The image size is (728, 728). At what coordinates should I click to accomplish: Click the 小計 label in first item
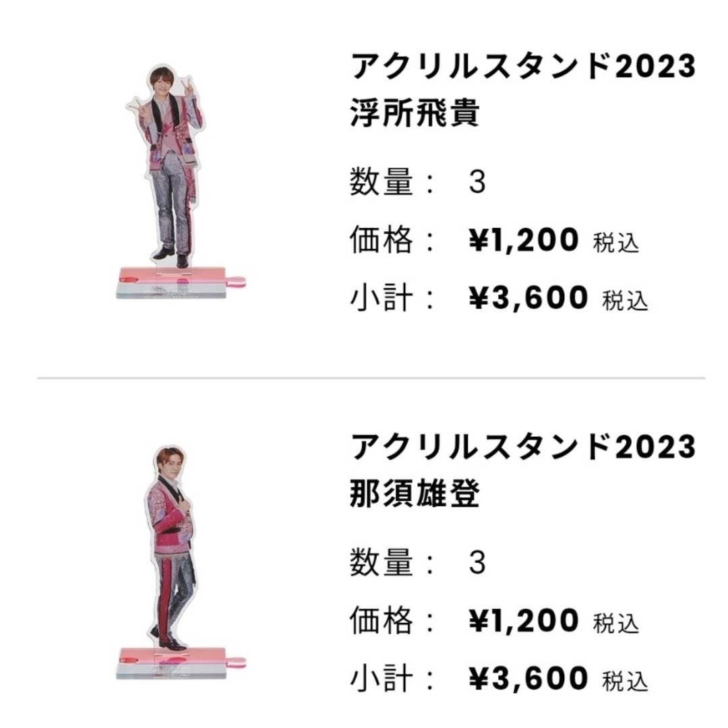pyautogui.click(x=381, y=298)
